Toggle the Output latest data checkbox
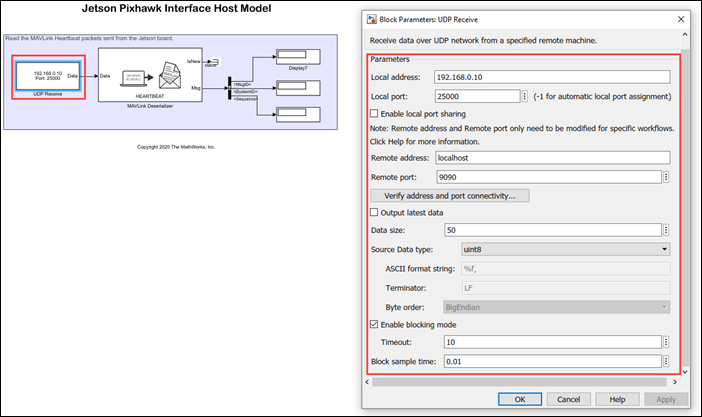 (x=375, y=212)
